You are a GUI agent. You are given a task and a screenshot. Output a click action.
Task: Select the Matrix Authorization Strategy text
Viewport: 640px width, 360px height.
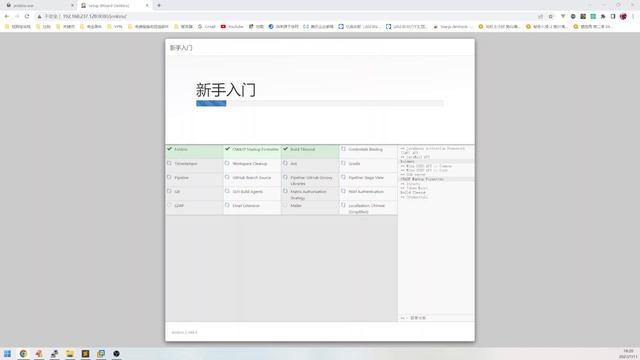[x=309, y=195]
